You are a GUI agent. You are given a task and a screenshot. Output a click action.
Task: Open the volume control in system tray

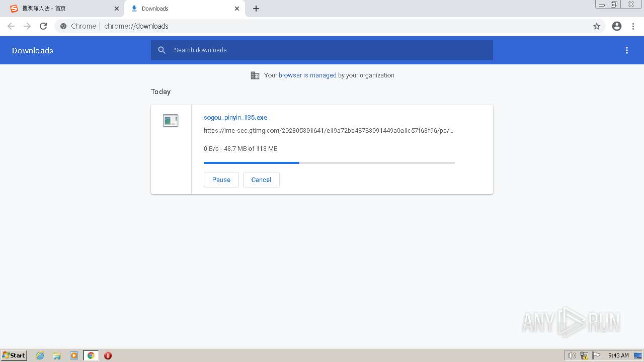coord(572,355)
